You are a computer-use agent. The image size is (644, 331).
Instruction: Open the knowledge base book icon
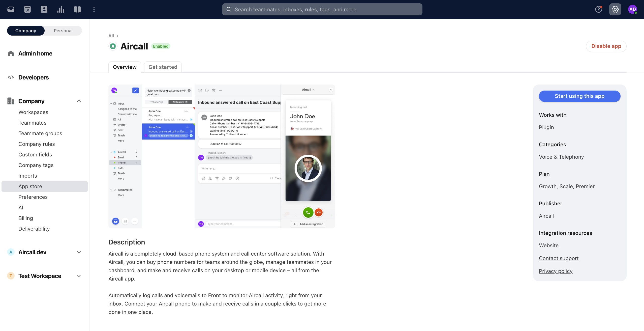[77, 10]
